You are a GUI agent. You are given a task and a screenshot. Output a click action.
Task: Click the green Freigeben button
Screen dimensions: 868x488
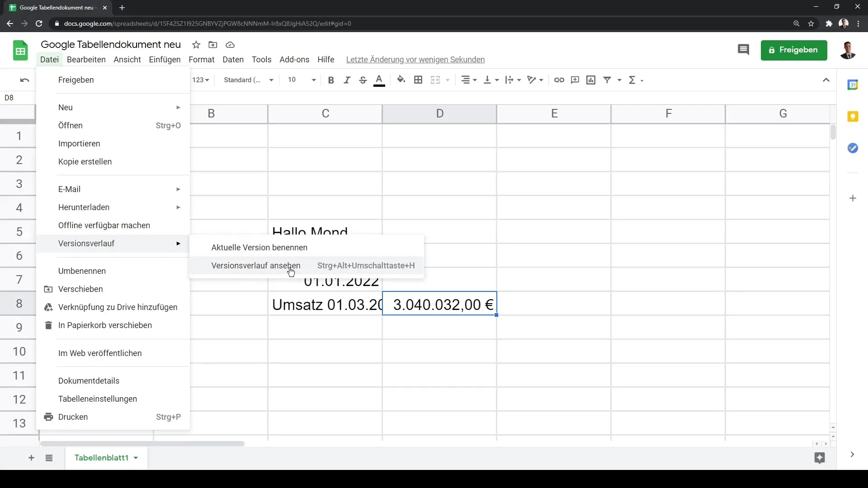(x=794, y=50)
